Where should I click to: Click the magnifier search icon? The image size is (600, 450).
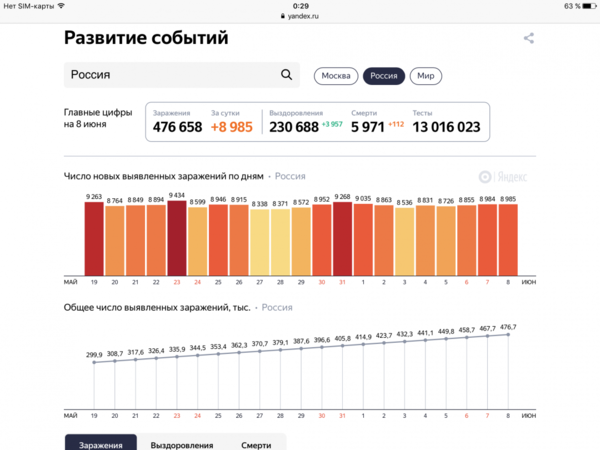point(287,75)
